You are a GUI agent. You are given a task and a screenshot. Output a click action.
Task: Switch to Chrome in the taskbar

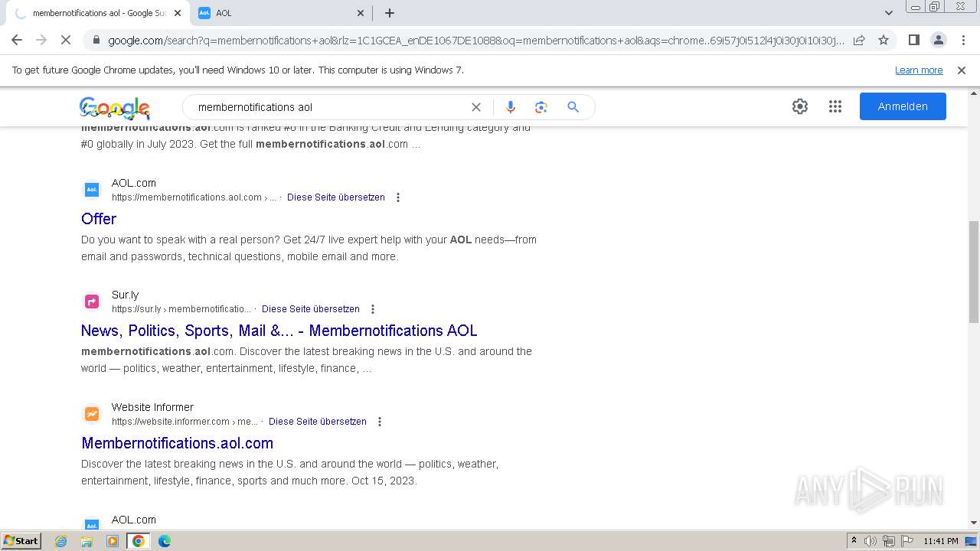[139, 541]
